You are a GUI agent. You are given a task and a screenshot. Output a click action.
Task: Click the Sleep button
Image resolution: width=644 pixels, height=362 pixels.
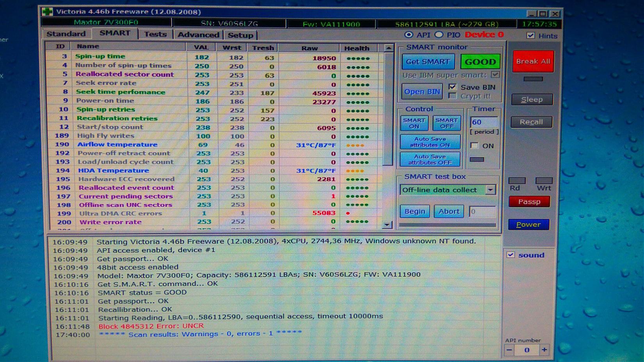[x=532, y=99]
